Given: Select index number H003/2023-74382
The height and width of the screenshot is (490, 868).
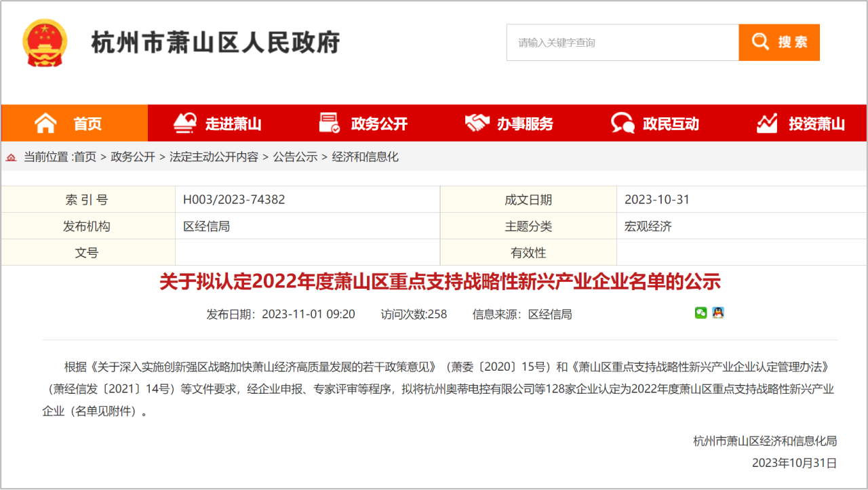Looking at the screenshot, I should (234, 200).
